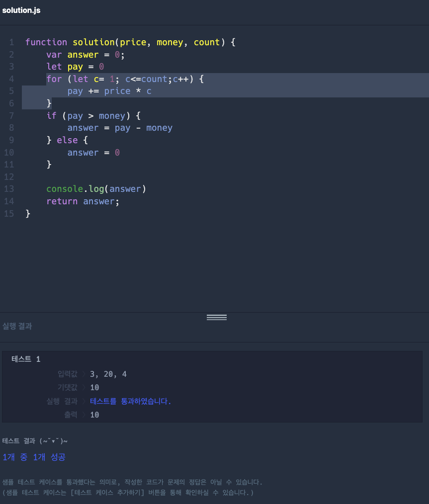Click the '테스트 1' result title

click(x=26, y=359)
